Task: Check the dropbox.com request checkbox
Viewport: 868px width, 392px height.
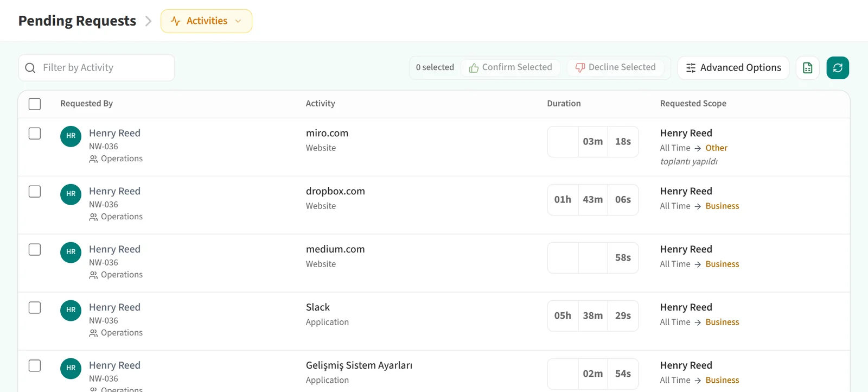Action: click(35, 192)
